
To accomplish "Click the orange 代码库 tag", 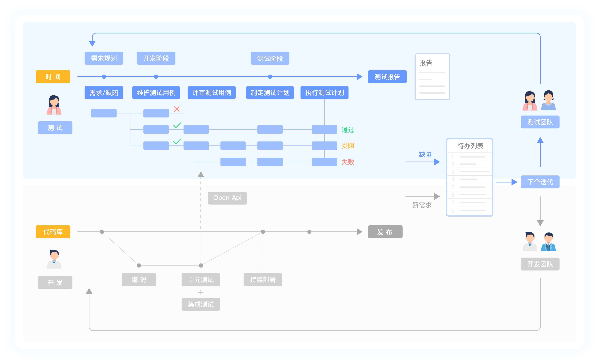I will click(x=53, y=232).
